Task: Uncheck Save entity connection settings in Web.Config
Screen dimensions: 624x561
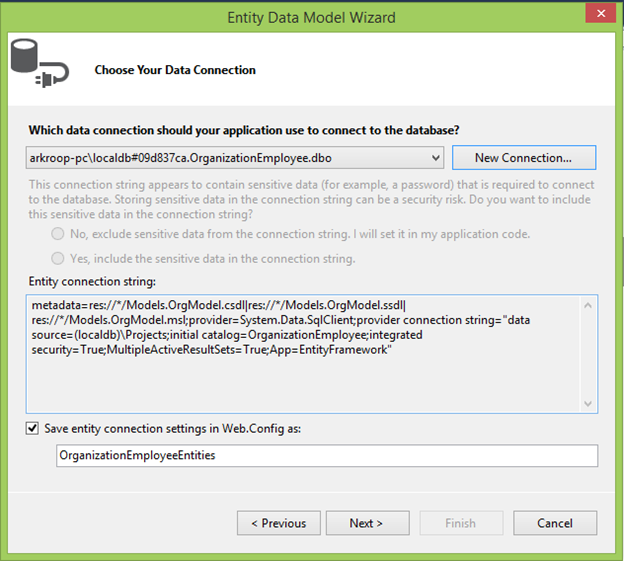Action: point(32,429)
